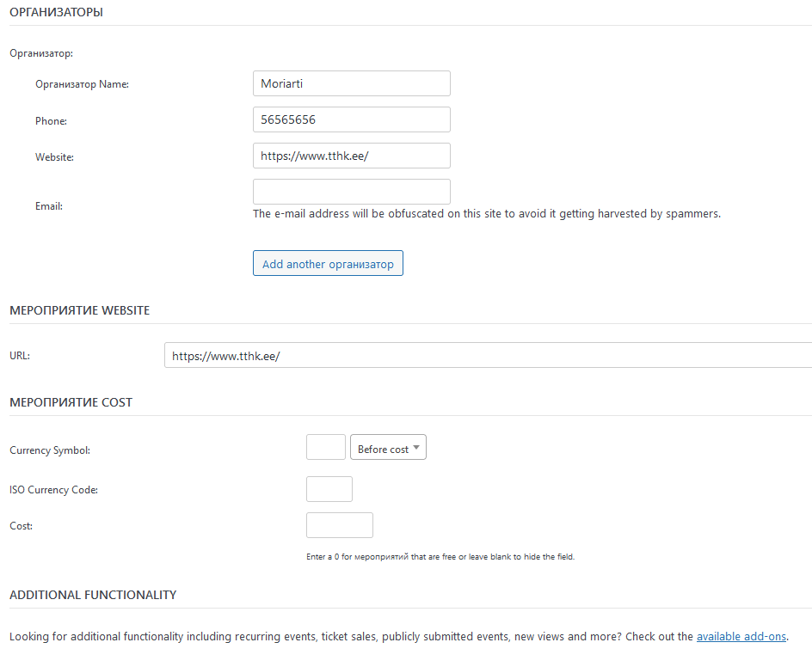Click the Currency Symbol label

click(50, 450)
